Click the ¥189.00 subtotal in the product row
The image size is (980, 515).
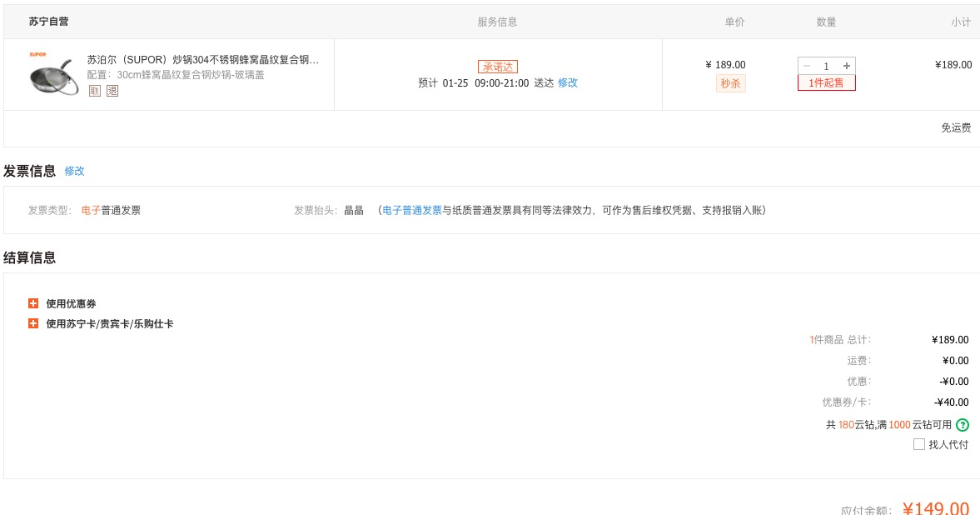[x=953, y=64]
